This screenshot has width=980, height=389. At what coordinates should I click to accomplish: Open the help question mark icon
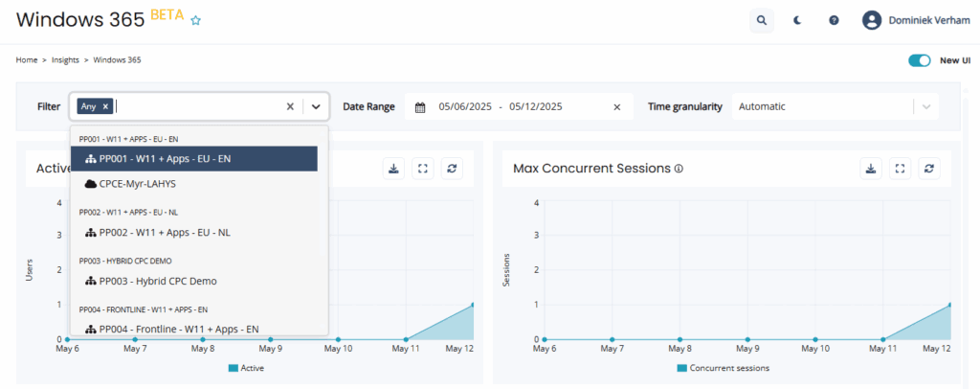coord(834,19)
